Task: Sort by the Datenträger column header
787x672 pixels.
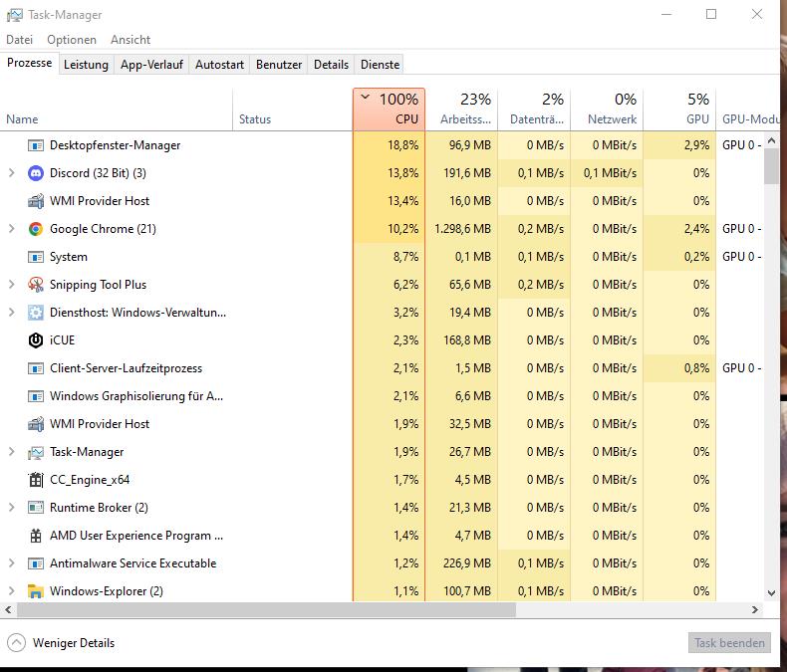Action: point(535,110)
